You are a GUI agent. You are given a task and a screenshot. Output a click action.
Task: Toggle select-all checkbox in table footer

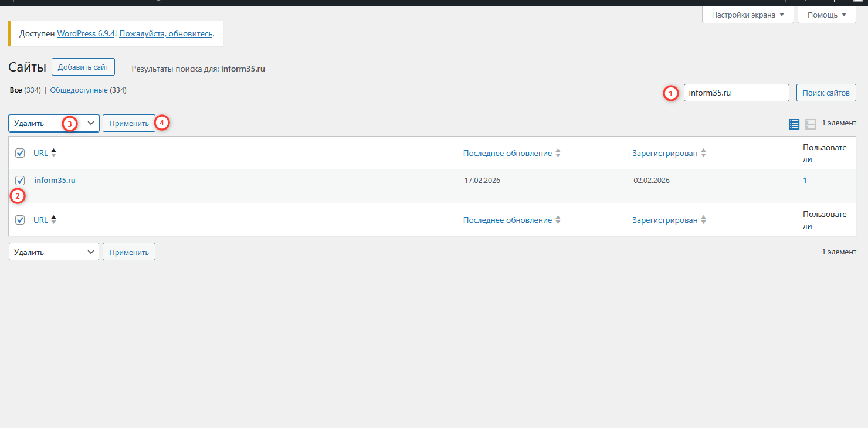coord(20,220)
